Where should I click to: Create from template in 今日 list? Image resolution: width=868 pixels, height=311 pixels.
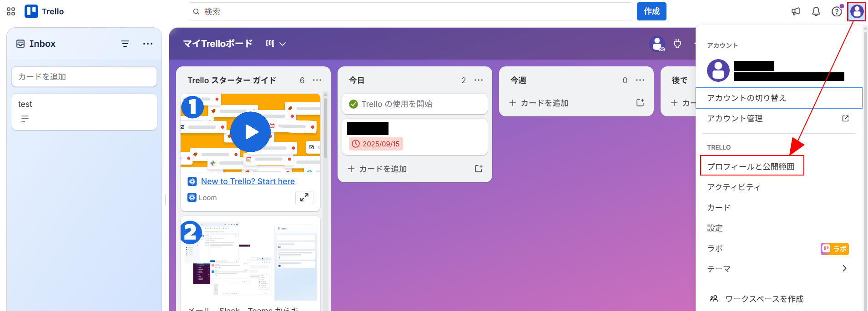point(479,169)
